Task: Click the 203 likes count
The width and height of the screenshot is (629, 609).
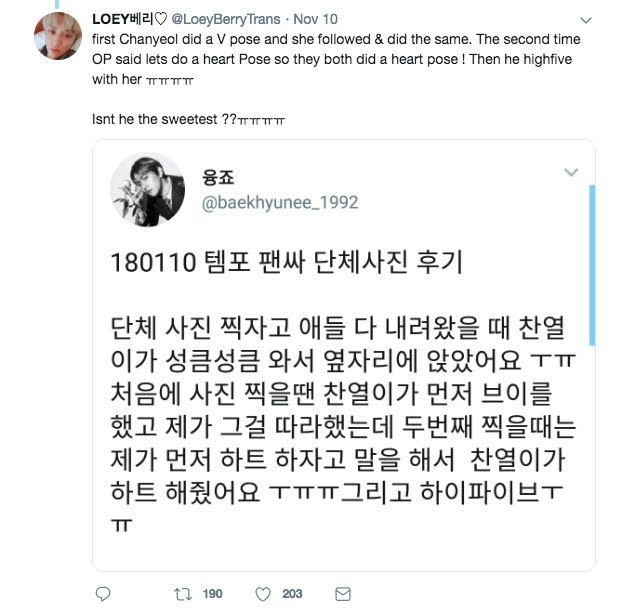Action: [292, 594]
